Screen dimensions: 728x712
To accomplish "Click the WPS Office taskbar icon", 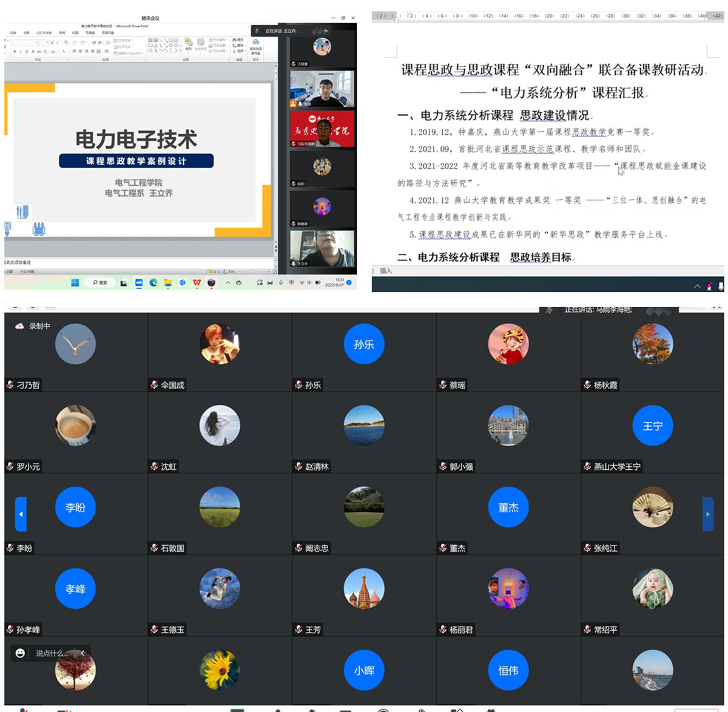I will [197, 283].
